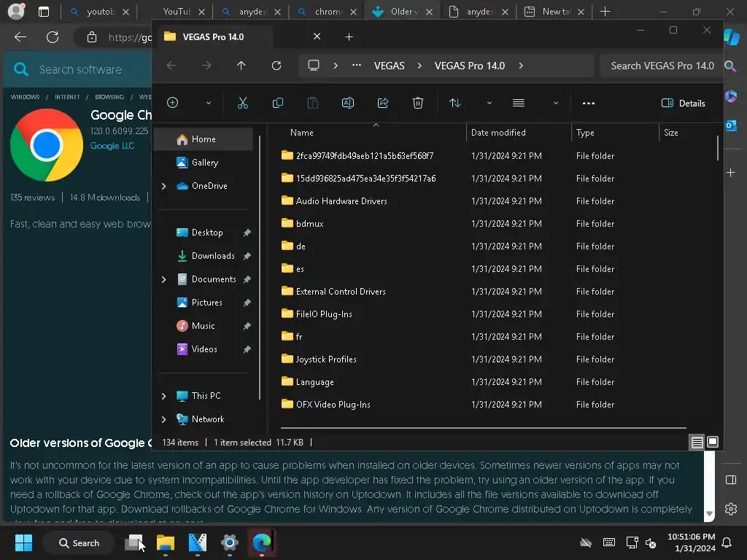The height and width of the screenshot is (560, 747).
Task: Click the Outlook icon in Edge sidebar
Action: [x=731, y=125]
